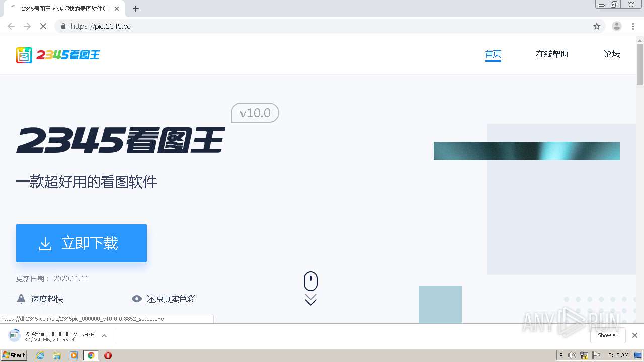
Task: Open the volume speaker tray icon
Action: click(572, 355)
